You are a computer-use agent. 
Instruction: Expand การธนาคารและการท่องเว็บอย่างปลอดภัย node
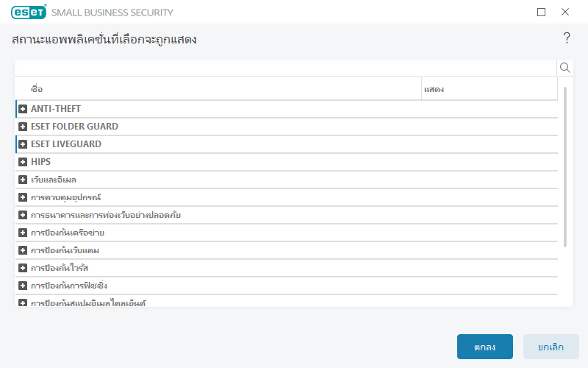point(23,215)
